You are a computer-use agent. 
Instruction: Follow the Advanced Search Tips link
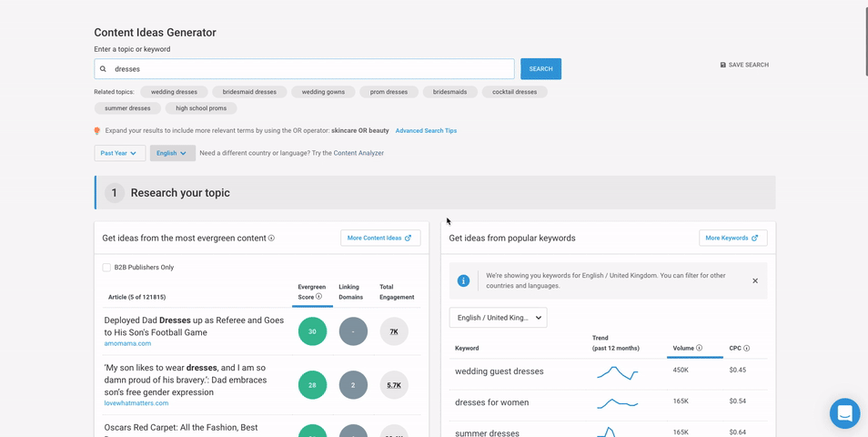click(x=426, y=131)
